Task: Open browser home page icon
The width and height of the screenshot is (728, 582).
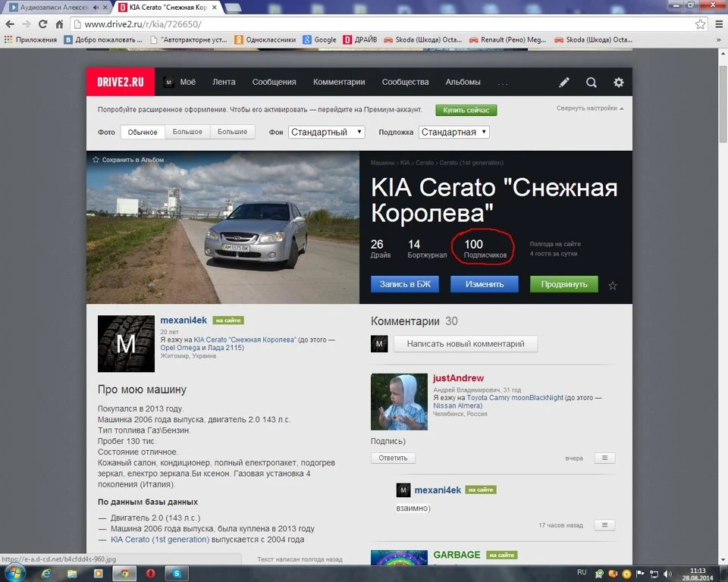Action: (59, 24)
